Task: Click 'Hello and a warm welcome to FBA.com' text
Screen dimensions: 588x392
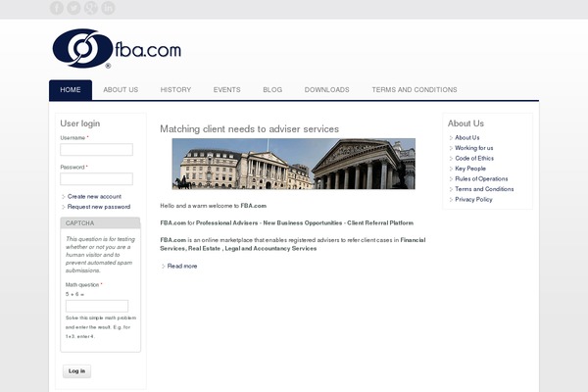Action: point(214,206)
